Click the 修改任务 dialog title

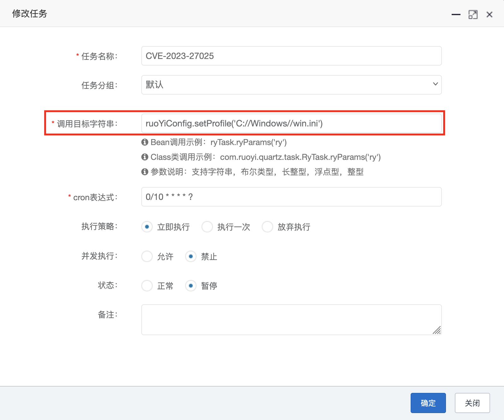(x=30, y=14)
